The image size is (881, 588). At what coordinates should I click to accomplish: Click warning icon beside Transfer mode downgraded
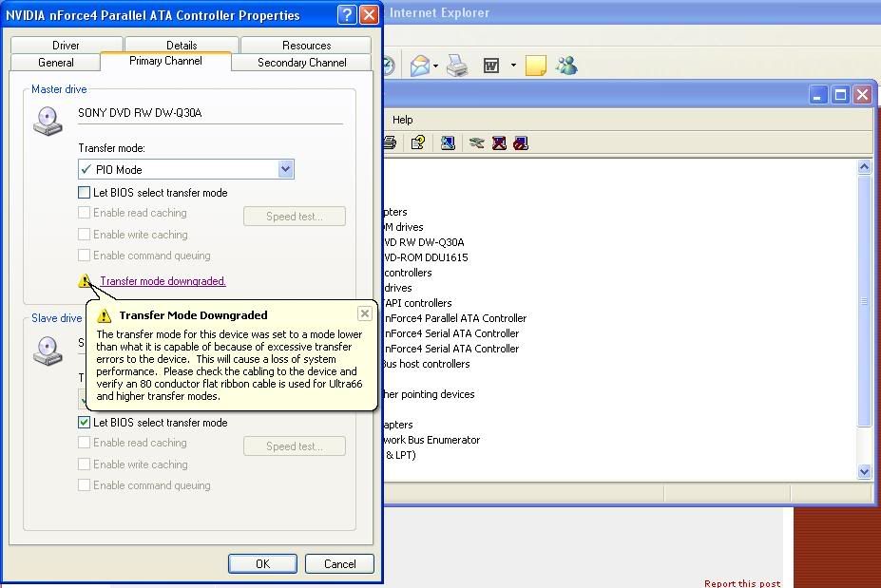click(85, 280)
